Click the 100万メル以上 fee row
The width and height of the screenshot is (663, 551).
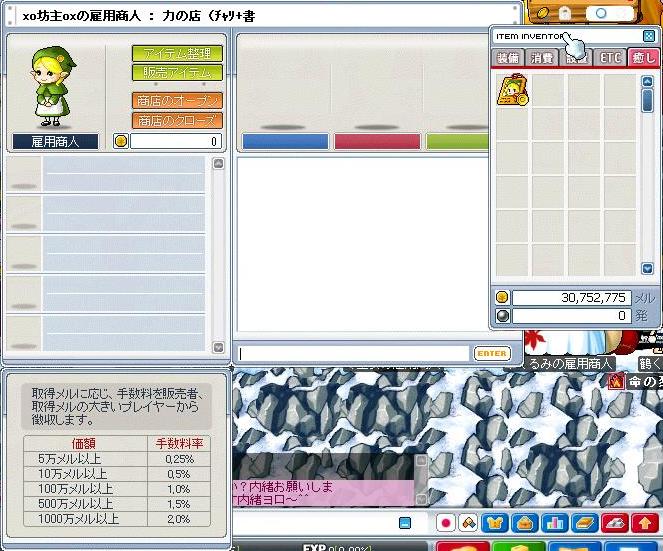coord(117,489)
